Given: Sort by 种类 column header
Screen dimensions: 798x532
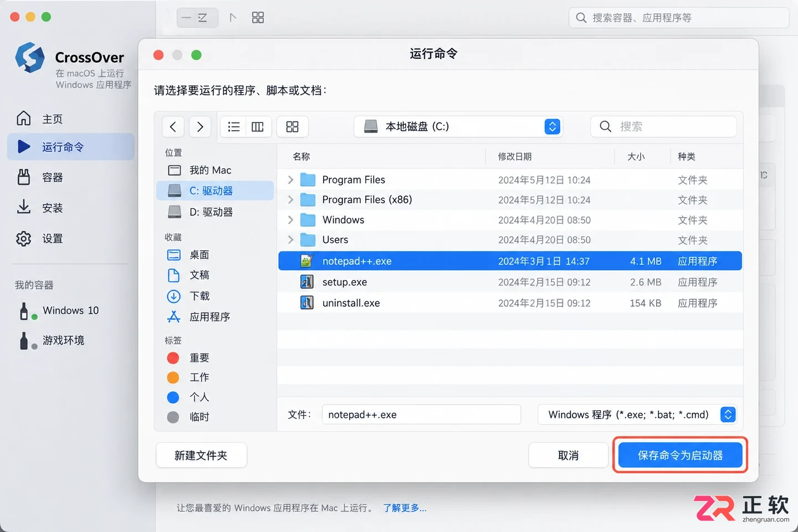Looking at the screenshot, I should tap(687, 157).
